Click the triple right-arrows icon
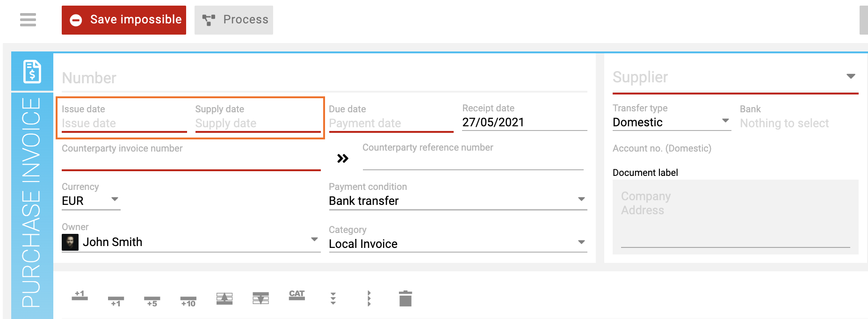Screen dimensions: 868x319 pyautogui.click(x=369, y=298)
